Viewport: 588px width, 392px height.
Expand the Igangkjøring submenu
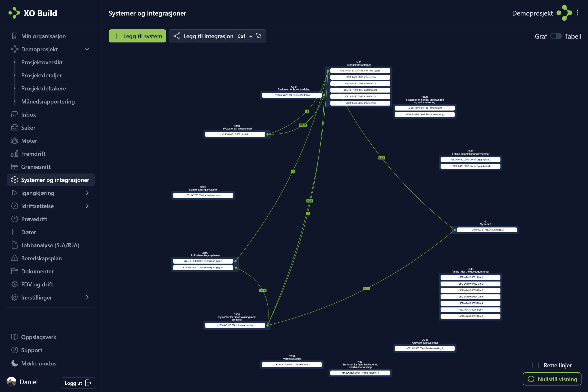coord(87,193)
